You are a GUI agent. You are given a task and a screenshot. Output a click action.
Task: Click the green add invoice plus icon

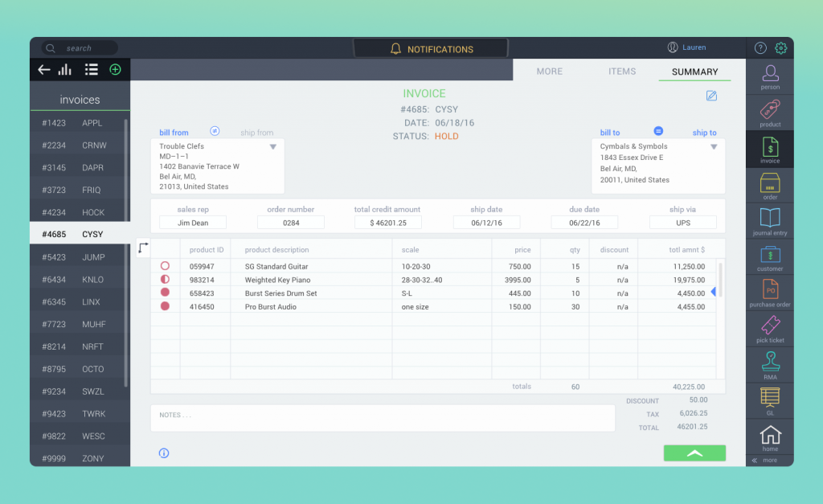click(115, 70)
